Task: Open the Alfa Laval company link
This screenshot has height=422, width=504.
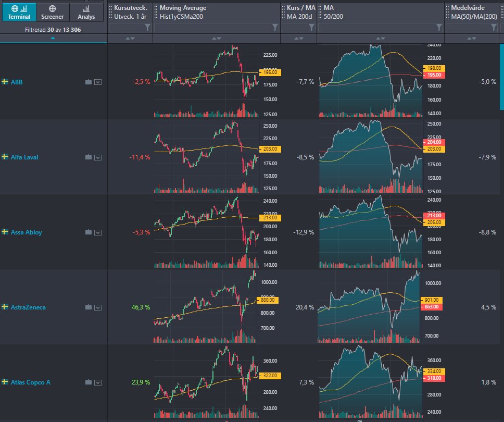Action: pos(24,157)
